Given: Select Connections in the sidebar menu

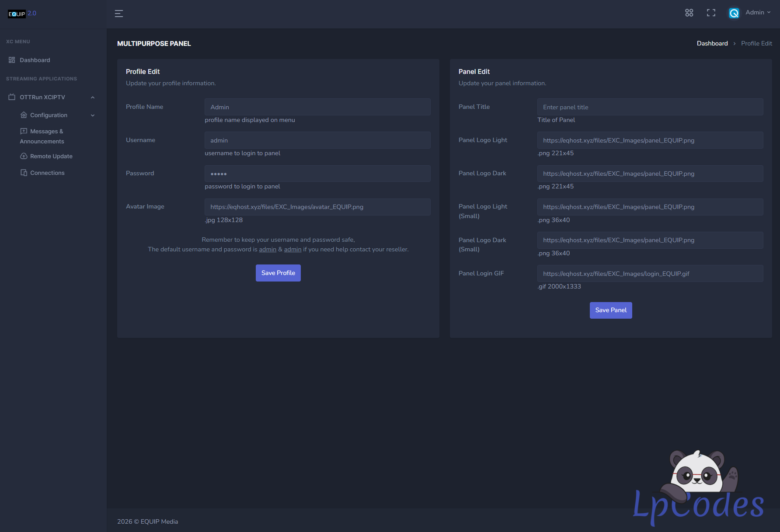Looking at the screenshot, I should tap(47, 173).
